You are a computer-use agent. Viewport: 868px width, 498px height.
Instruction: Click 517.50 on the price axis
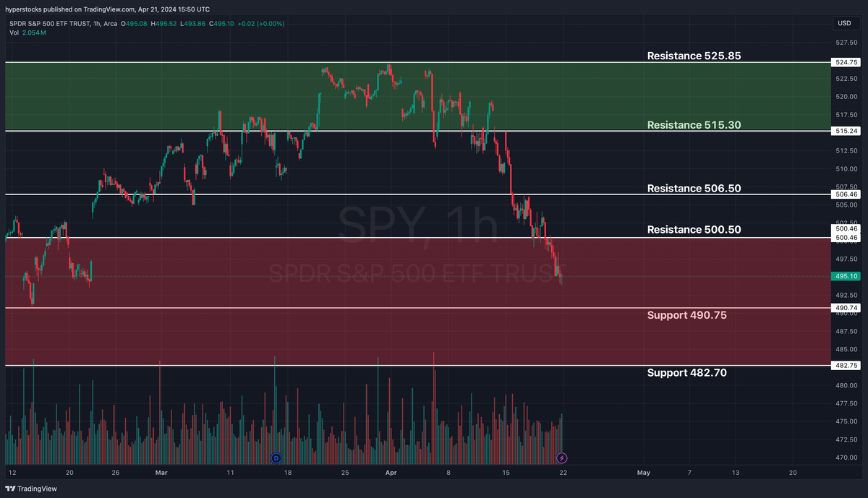click(x=846, y=115)
